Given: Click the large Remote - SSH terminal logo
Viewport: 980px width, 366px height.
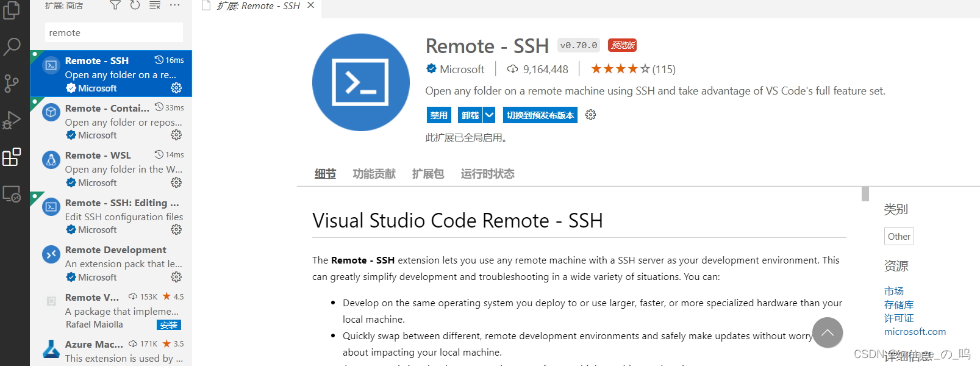Looking at the screenshot, I should [361, 82].
